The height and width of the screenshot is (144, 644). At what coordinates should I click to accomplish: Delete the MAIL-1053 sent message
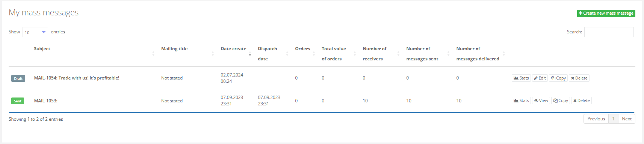click(x=581, y=100)
